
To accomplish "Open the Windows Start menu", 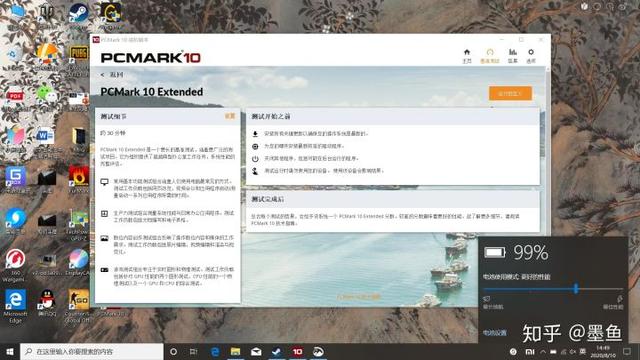I will (x=10, y=351).
